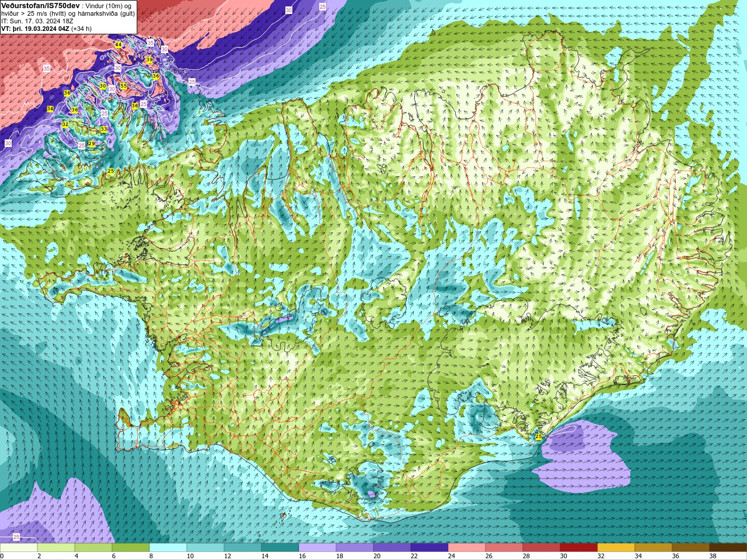Select the legend swatch between 2 and 4
This screenshot has width=747, height=560.
pyautogui.click(x=56, y=548)
